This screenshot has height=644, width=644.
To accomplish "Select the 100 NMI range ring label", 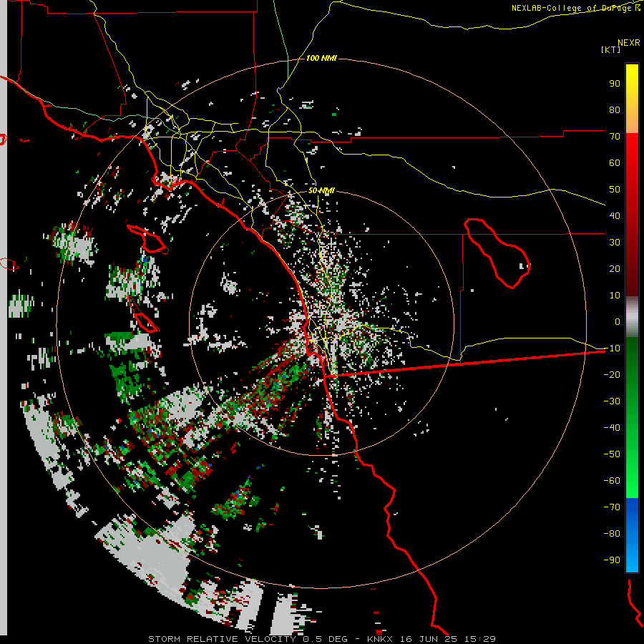I will click(321, 59).
